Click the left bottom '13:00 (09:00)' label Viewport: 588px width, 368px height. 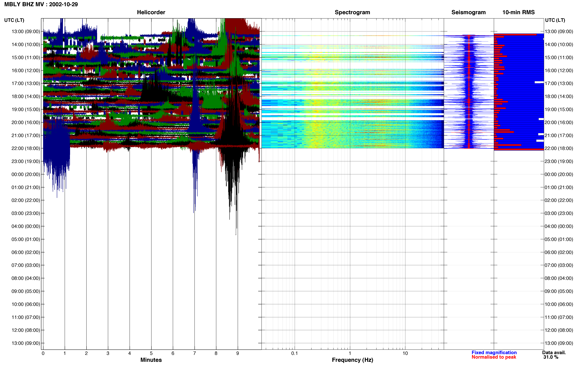[26, 343]
